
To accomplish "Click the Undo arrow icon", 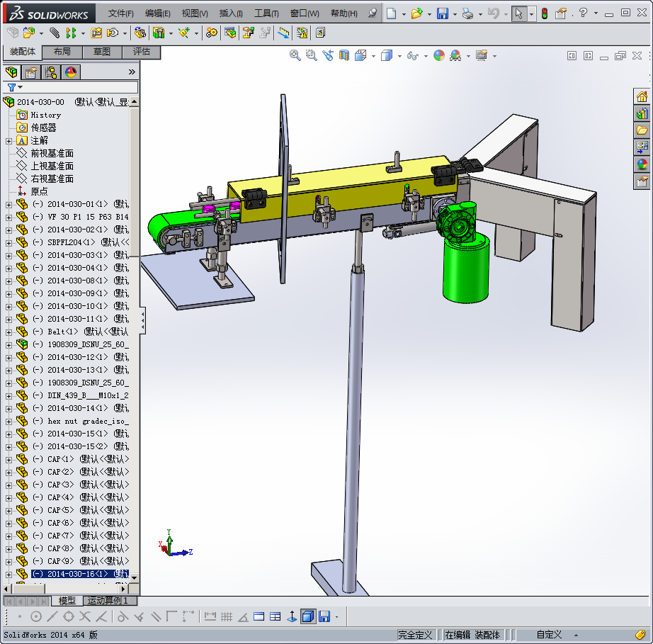I will tap(494, 13).
